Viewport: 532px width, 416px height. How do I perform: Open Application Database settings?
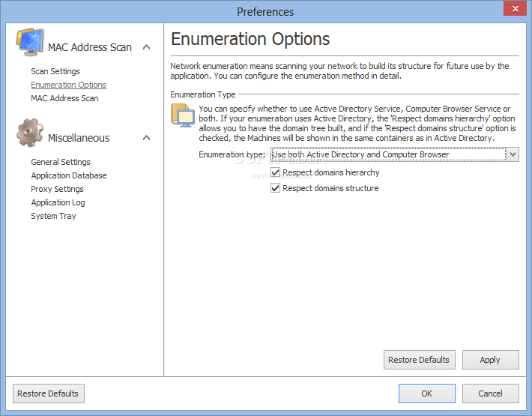[x=69, y=175]
